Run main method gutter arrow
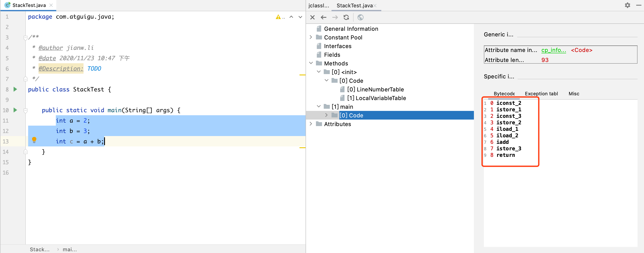 click(x=15, y=110)
